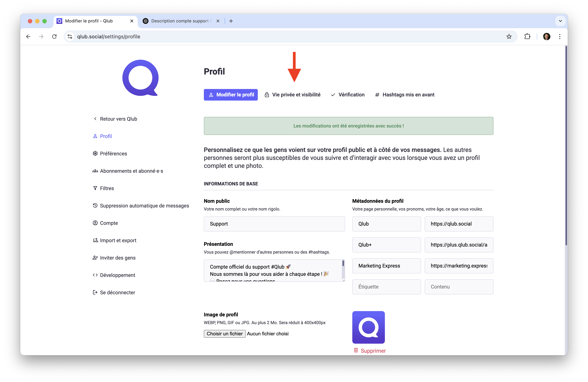
Task: Click the hashtag icon beside Hashtags mis en avant
Action: (x=377, y=95)
